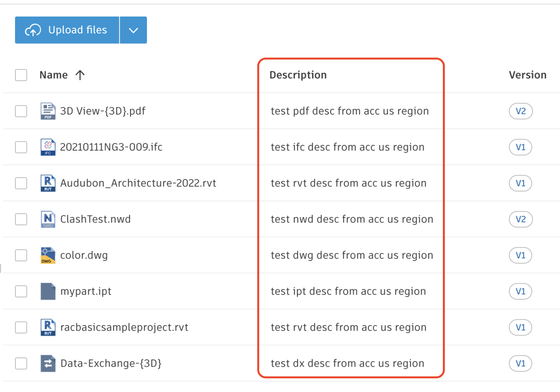Select the checkbox for mypart.ipt
This screenshot has height=392, width=560.
point(21,291)
